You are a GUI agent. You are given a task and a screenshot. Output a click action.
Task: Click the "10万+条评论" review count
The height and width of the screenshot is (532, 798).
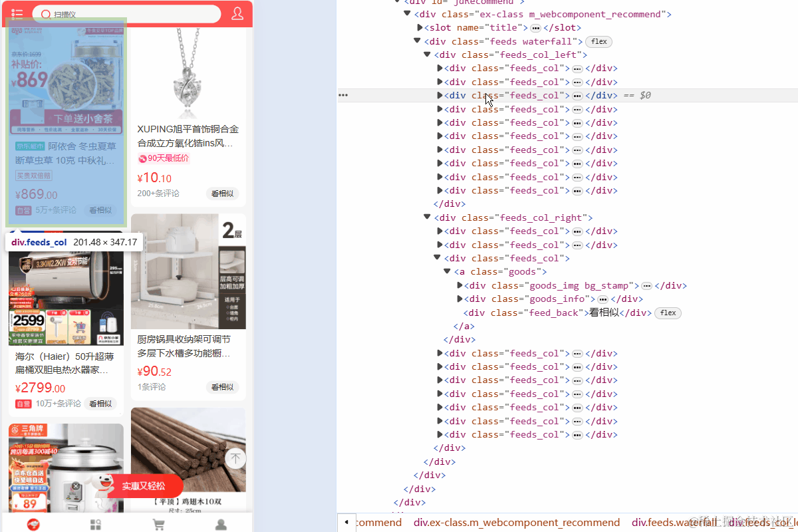pyautogui.click(x=59, y=404)
